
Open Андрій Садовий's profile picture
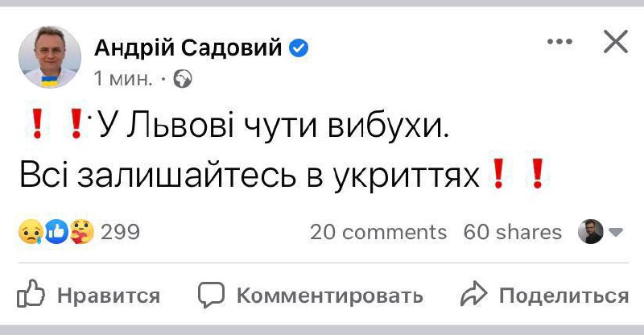pyautogui.click(x=49, y=56)
